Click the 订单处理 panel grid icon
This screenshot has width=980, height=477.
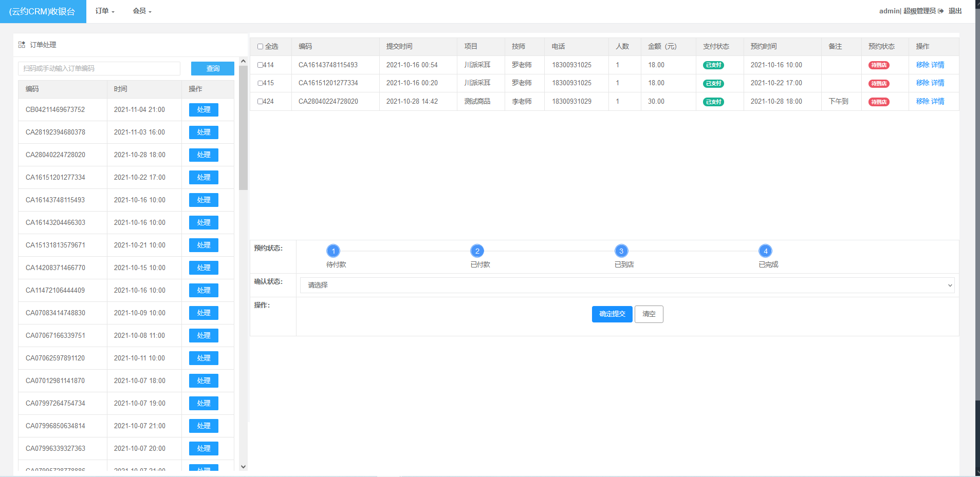[22, 45]
